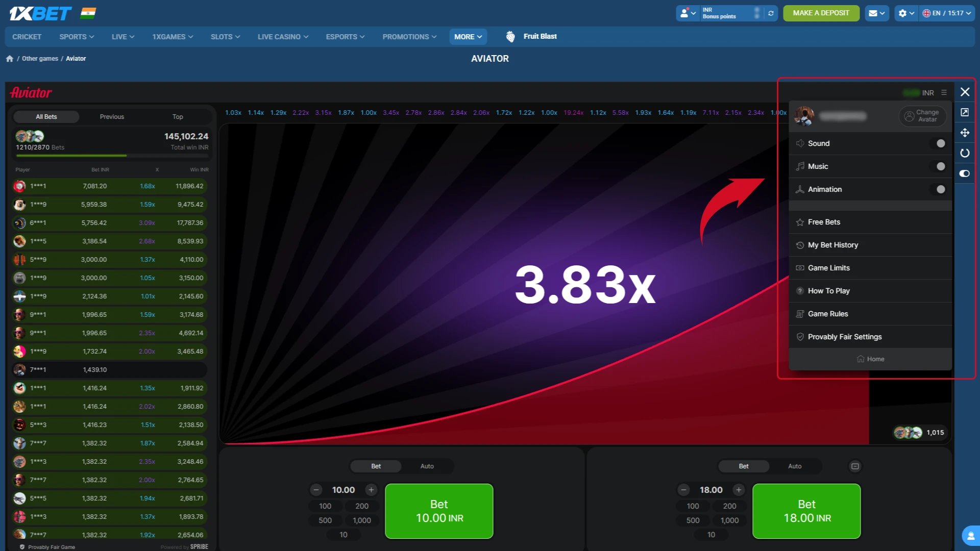Click the bet history icon in right bet panel
This screenshot has height=551, width=980.
point(855,466)
